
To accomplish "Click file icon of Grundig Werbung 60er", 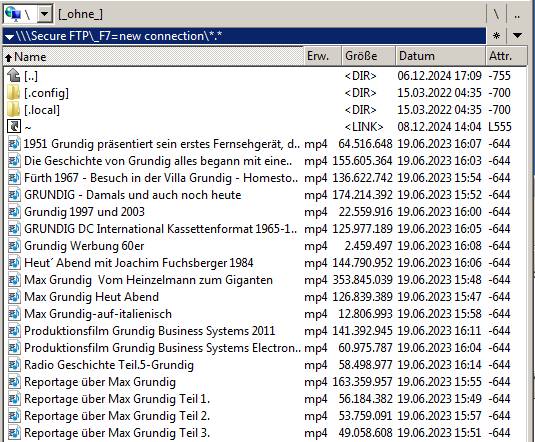I will pyautogui.click(x=14, y=246).
